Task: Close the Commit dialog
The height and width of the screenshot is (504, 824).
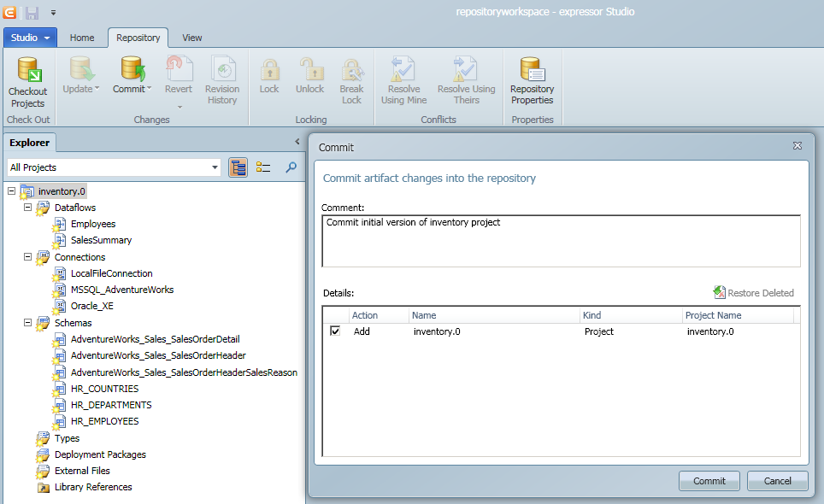Action: pos(798,146)
